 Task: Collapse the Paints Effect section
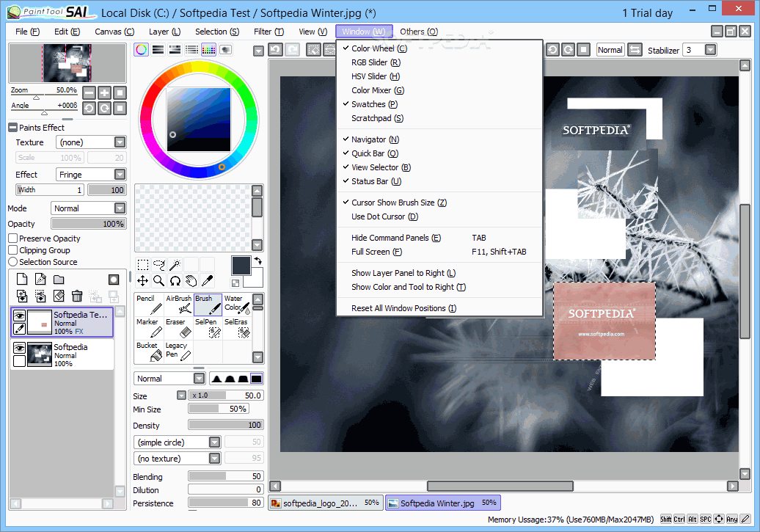point(12,128)
